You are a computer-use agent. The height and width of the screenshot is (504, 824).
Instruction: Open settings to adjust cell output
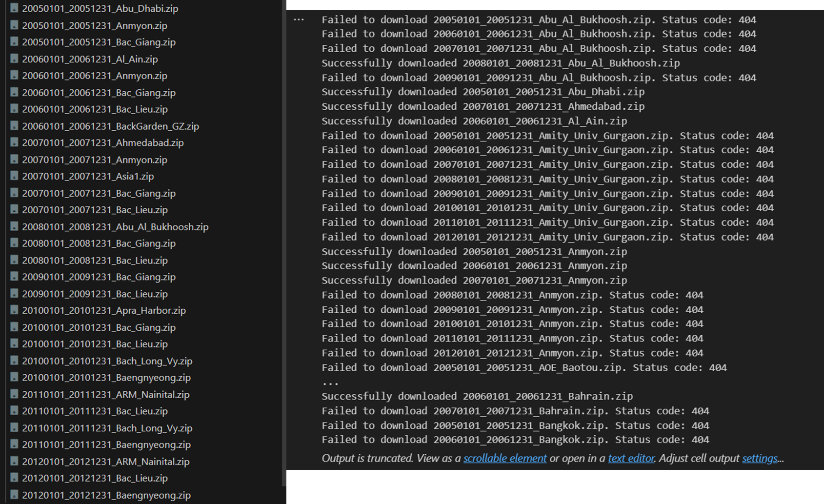(x=759, y=458)
